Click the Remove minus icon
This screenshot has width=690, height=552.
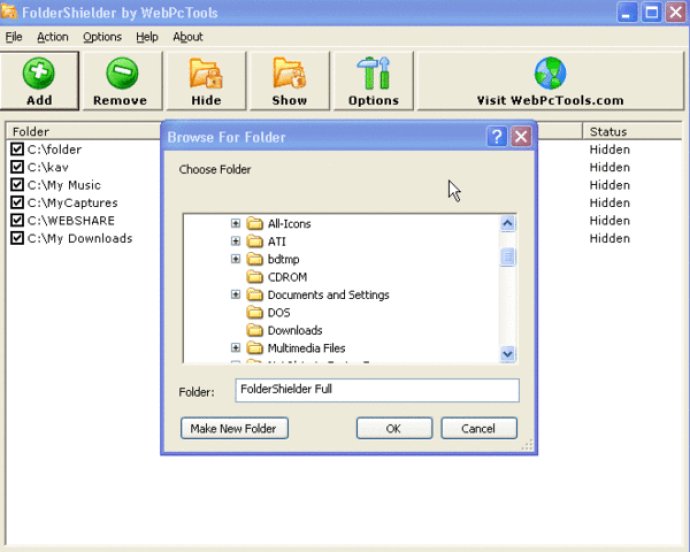[122, 73]
